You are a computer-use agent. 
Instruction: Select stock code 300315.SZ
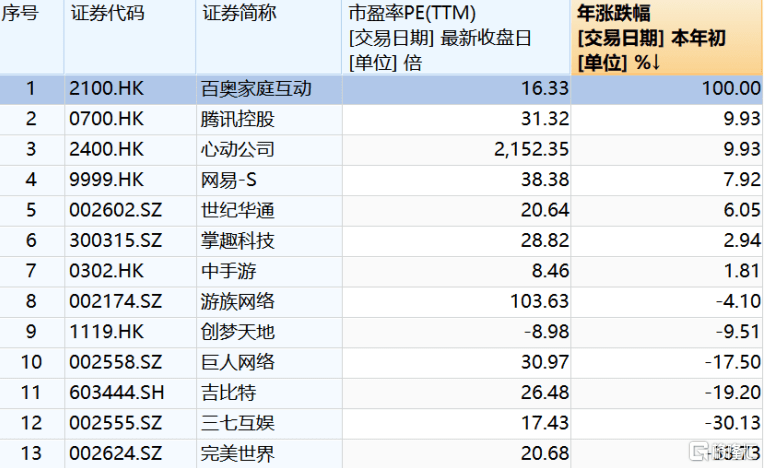[x=115, y=241]
